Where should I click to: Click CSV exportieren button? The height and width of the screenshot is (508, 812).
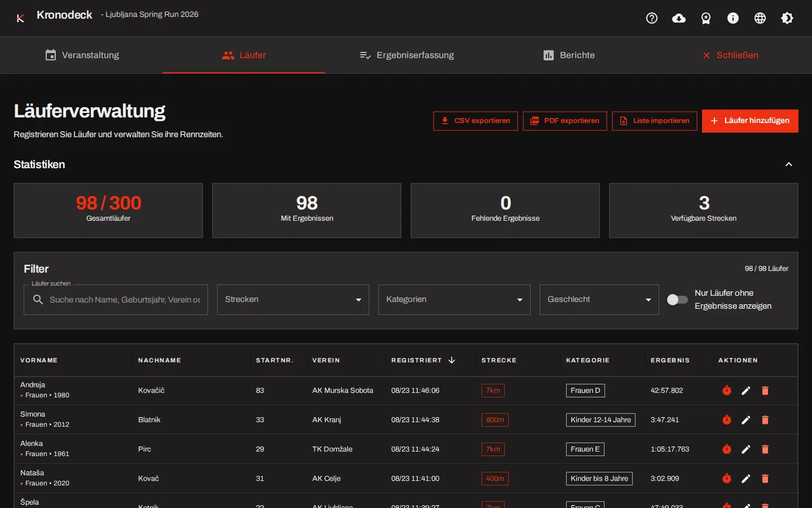click(x=475, y=121)
